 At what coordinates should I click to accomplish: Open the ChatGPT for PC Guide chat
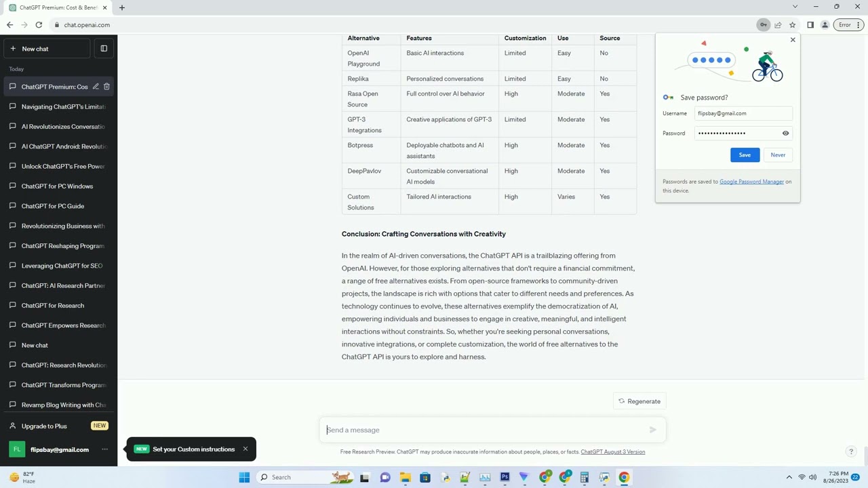(58, 206)
